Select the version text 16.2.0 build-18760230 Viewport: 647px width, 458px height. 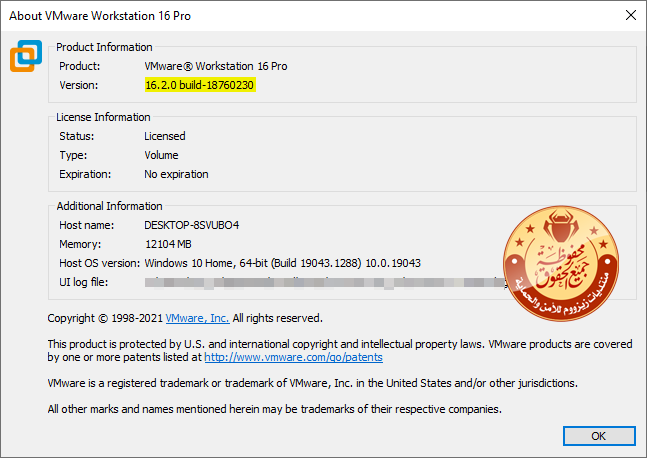[200, 85]
